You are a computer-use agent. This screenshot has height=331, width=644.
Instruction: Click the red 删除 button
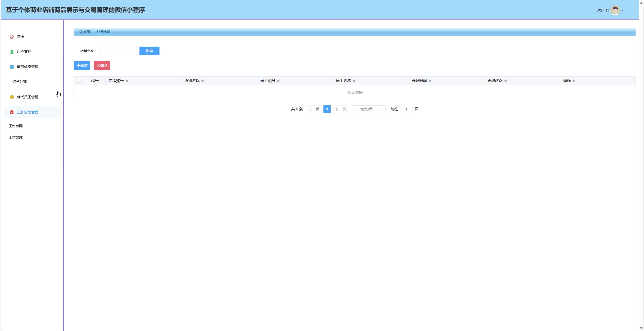pos(102,65)
